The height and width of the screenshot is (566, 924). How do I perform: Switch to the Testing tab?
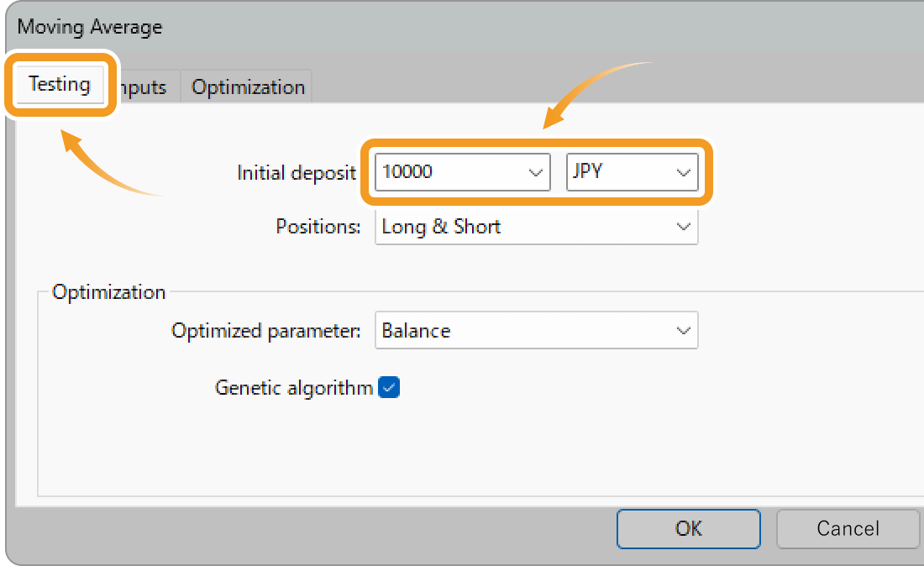[59, 85]
